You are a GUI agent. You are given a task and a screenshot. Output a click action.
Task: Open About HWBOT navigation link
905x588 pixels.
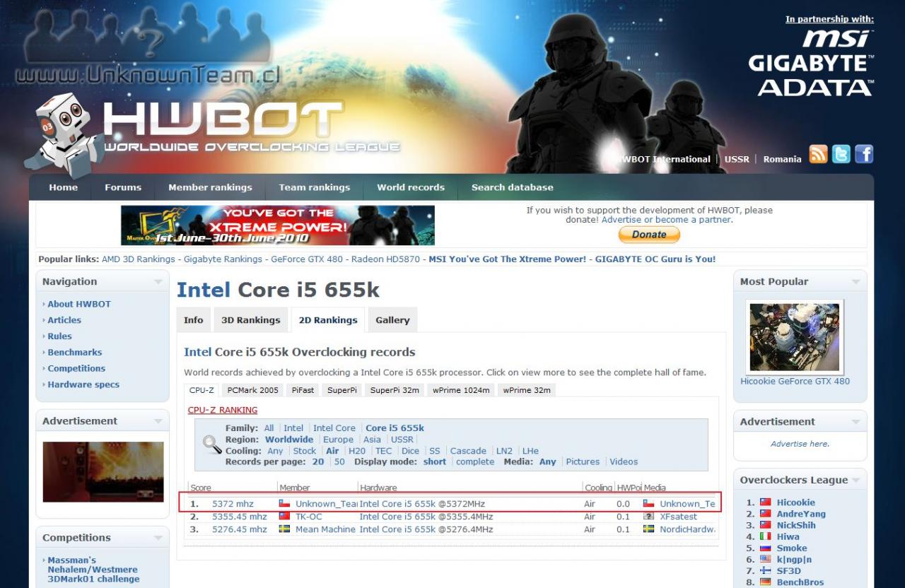click(79, 304)
